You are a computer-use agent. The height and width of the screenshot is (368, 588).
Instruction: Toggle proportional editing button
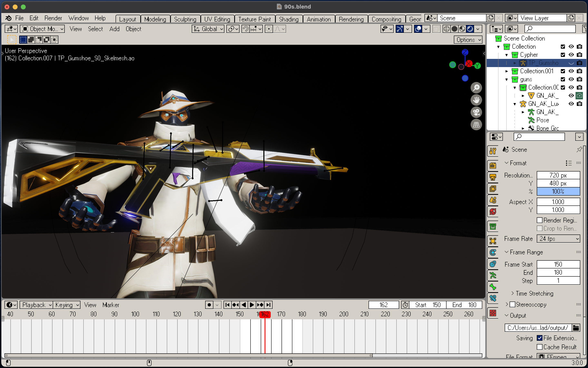click(x=268, y=29)
